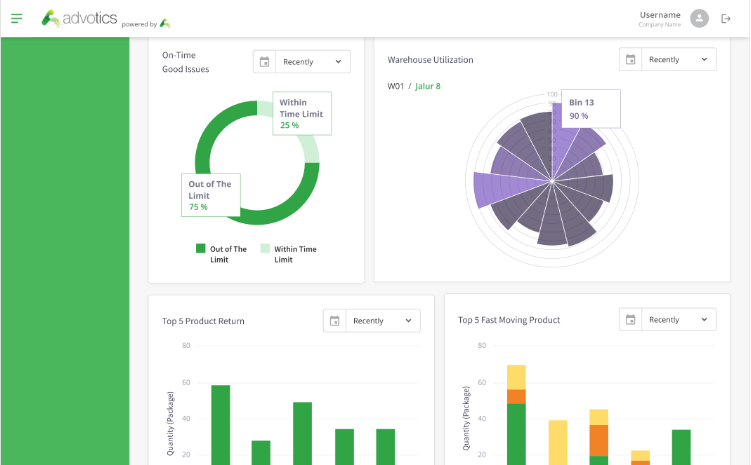Click the user avatar icon
Image resolution: width=751 pixels, height=465 pixels.
pos(699,19)
